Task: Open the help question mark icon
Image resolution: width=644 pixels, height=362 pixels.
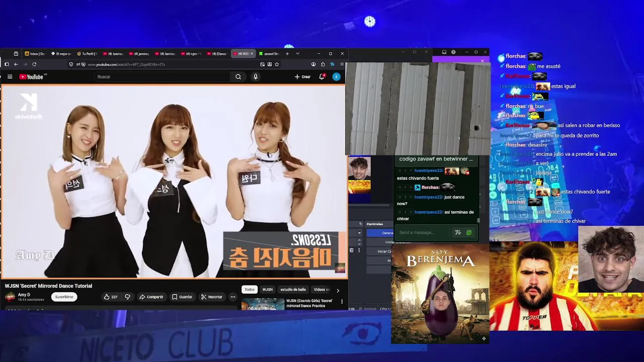Action: 453,52
